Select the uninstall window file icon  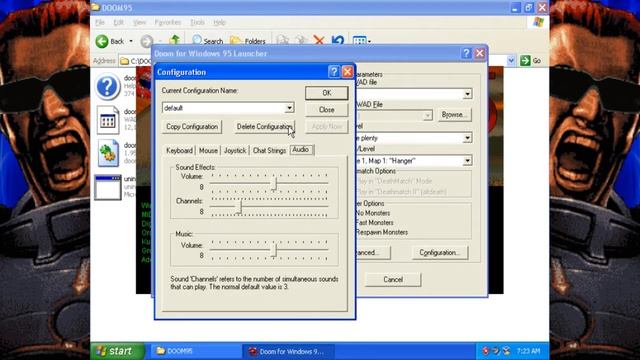108,187
